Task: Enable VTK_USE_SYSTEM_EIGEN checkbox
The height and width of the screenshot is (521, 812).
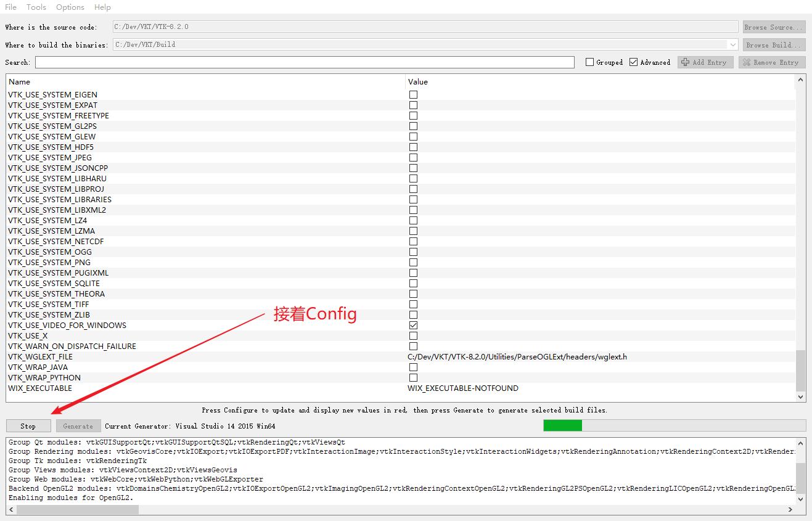Action: pos(413,95)
